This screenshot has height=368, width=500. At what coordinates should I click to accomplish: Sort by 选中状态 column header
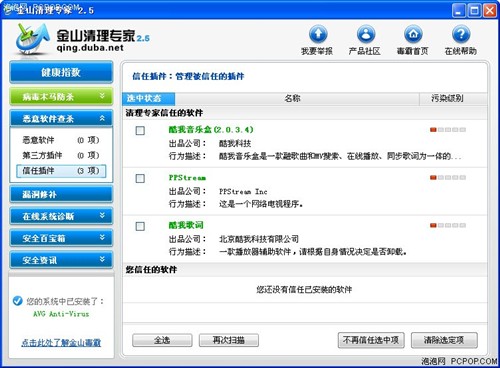(x=148, y=99)
